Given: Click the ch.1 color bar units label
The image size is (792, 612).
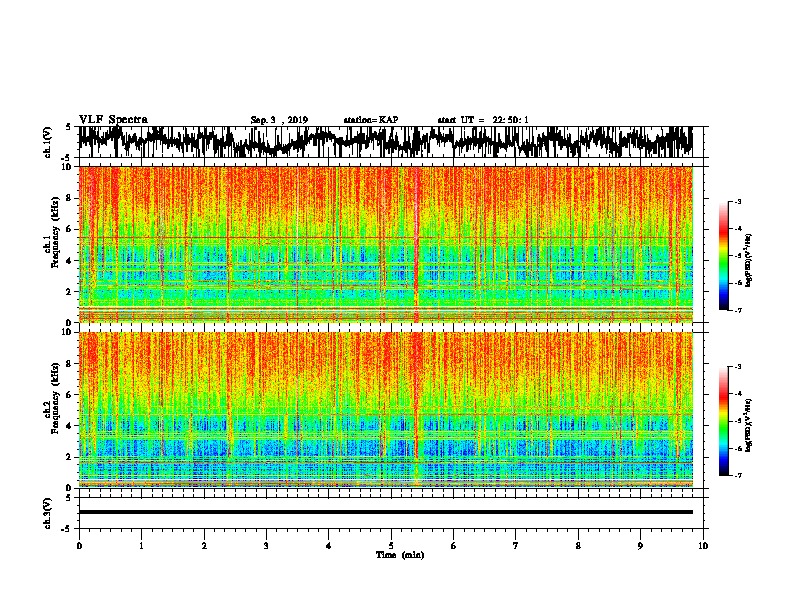Looking at the screenshot, I should 749,261.
